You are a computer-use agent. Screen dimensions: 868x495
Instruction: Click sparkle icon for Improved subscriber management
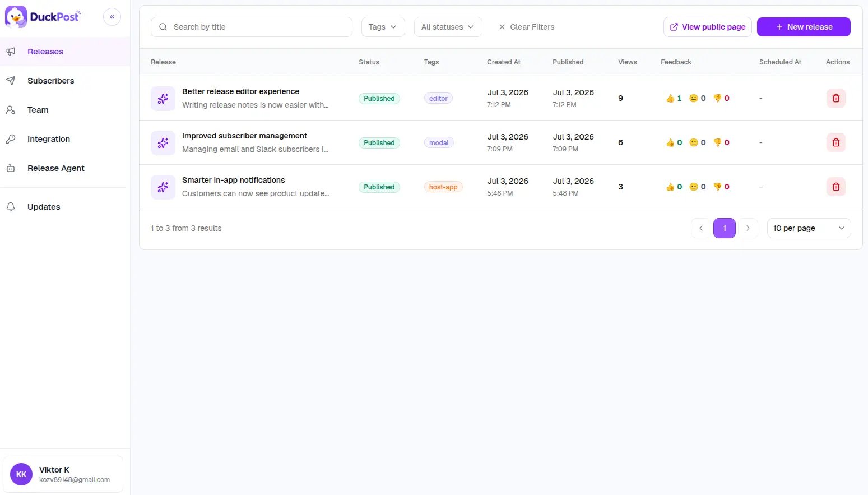pyautogui.click(x=163, y=143)
